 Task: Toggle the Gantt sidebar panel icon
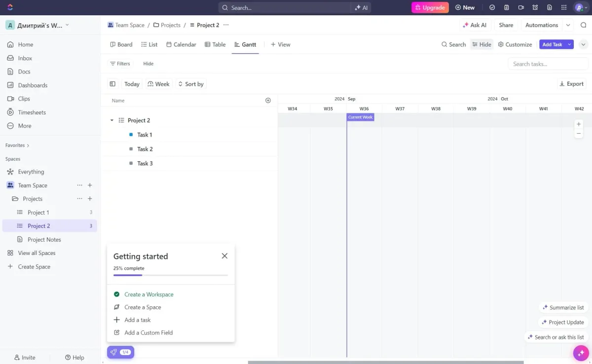click(112, 84)
